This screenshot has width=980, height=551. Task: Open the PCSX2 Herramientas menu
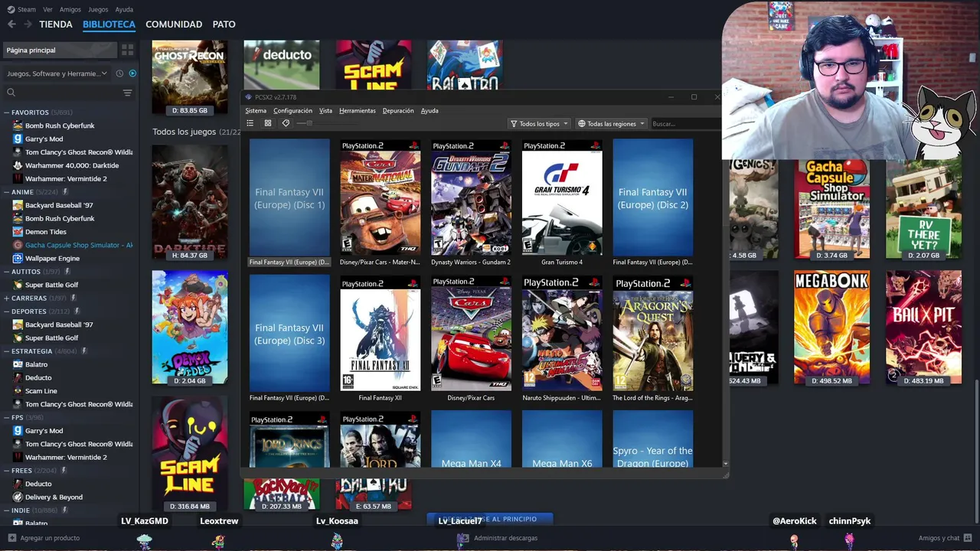358,111
